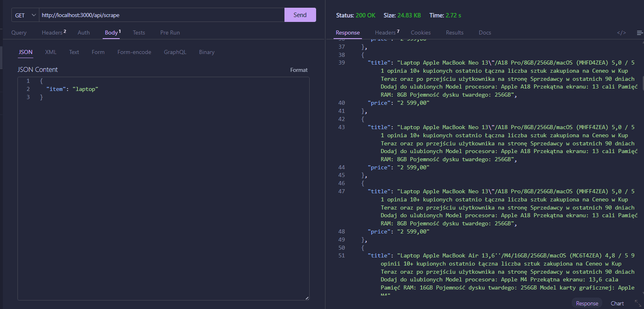Click the request URL field
This screenshot has width=644, height=309.
(162, 15)
